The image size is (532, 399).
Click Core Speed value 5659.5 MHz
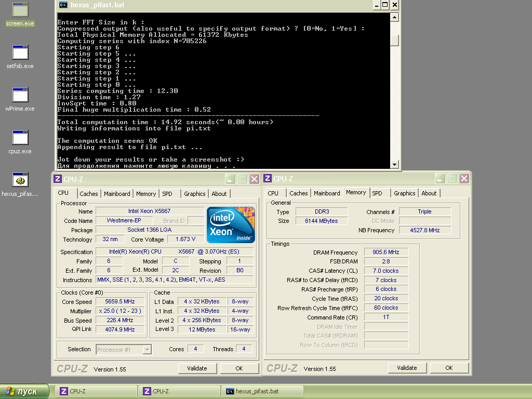120,302
